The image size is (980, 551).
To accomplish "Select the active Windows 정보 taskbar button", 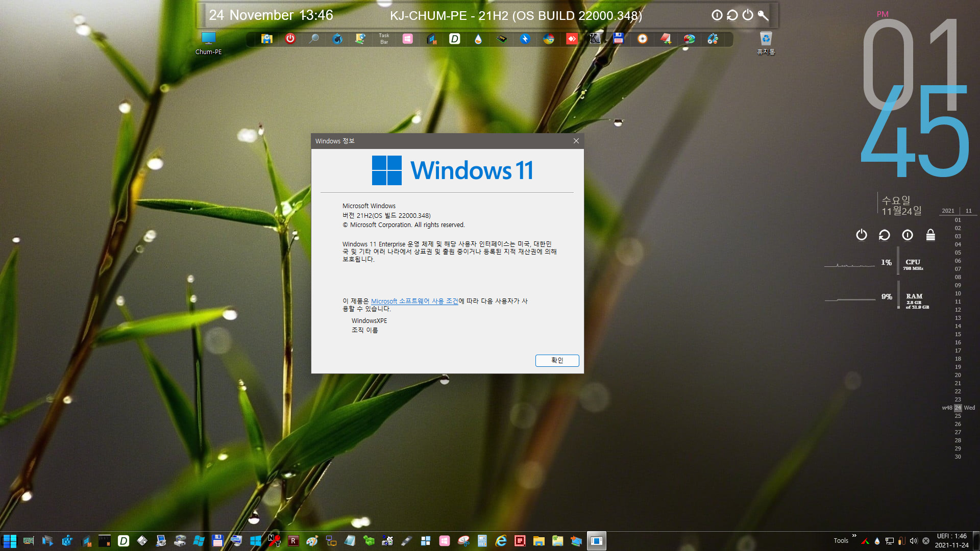I will pyautogui.click(x=596, y=541).
